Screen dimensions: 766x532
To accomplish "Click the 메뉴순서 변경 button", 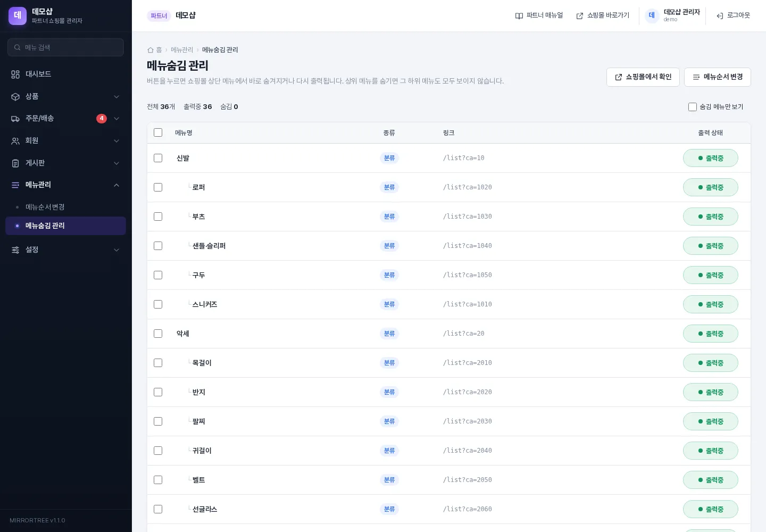I will (718, 77).
